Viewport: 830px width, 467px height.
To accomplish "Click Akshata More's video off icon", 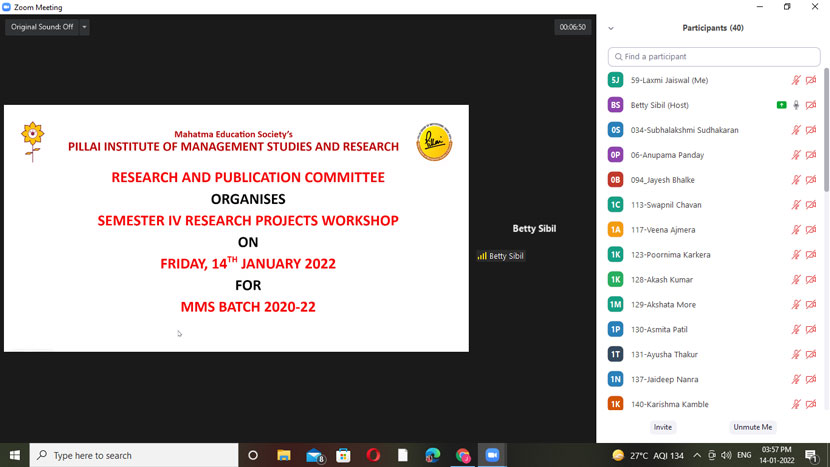I will pos(811,304).
